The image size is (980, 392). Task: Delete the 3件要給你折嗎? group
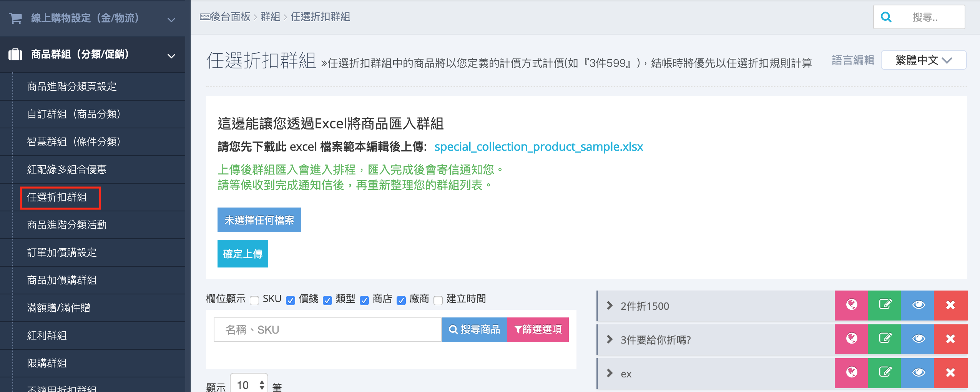tap(950, 339)
